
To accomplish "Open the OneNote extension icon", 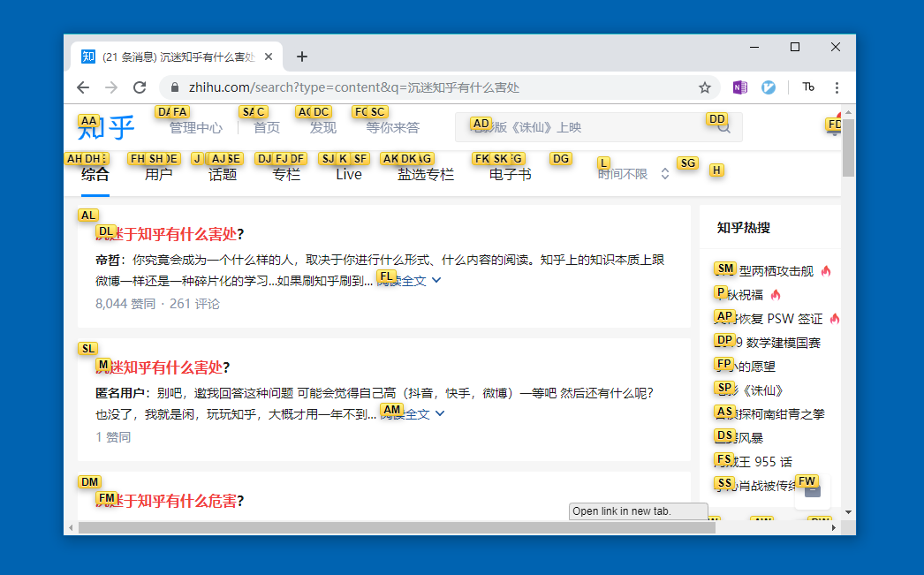I will pos(740,87).
